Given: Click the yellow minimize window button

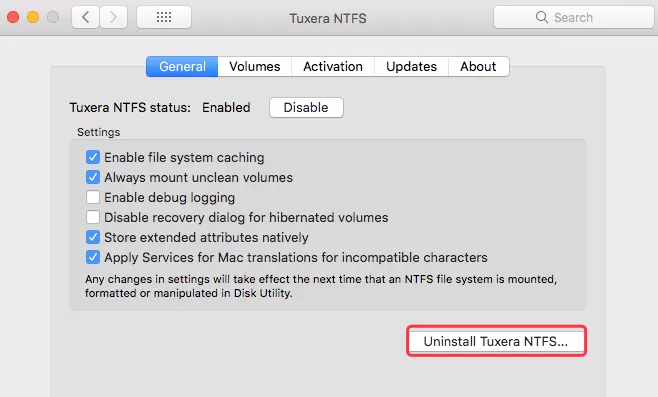Looking at the screenshot, I should tap(33, 17).
